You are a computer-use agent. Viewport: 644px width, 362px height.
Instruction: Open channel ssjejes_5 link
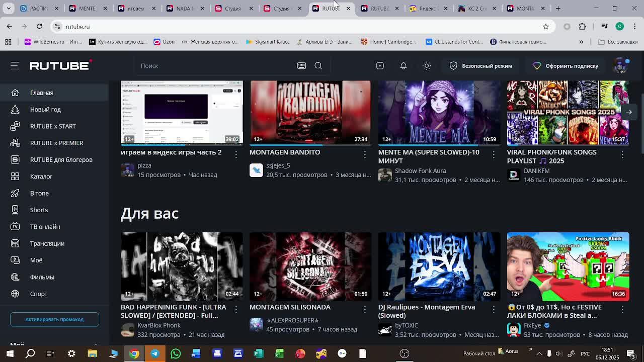point(278,165)
